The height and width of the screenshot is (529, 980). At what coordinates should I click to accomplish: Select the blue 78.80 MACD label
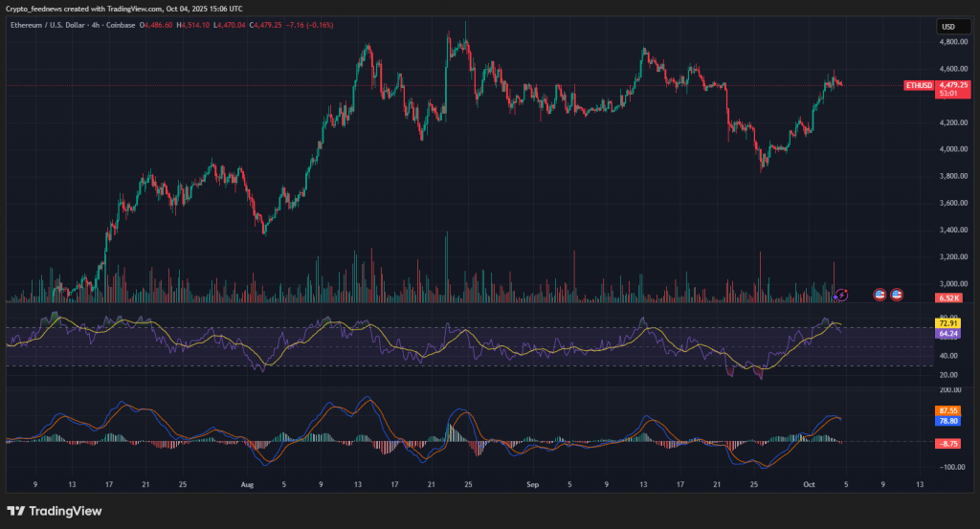(949, 420)
